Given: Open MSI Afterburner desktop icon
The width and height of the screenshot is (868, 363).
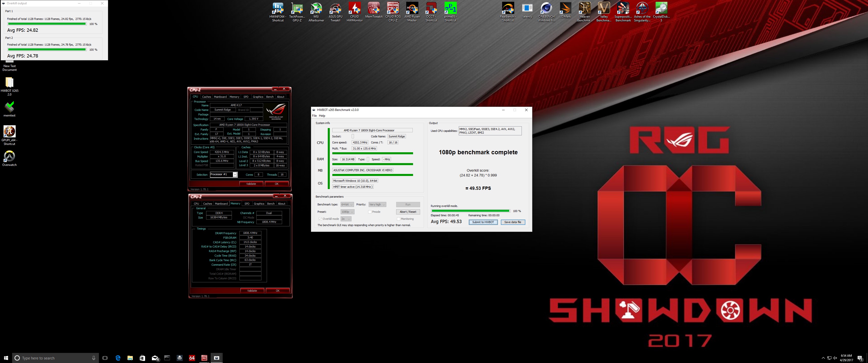Looking at the screenshot, I should click(316, 12).
